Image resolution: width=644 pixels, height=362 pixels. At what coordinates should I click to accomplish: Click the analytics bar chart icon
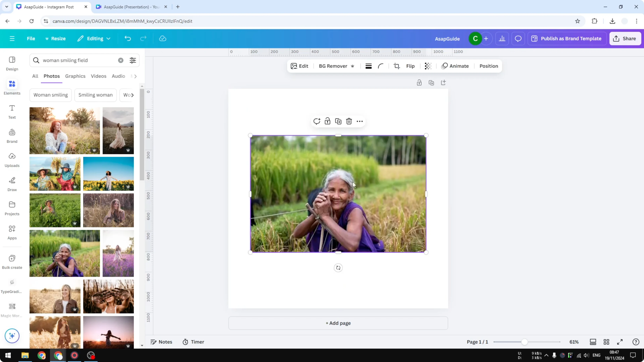(502, 38)
